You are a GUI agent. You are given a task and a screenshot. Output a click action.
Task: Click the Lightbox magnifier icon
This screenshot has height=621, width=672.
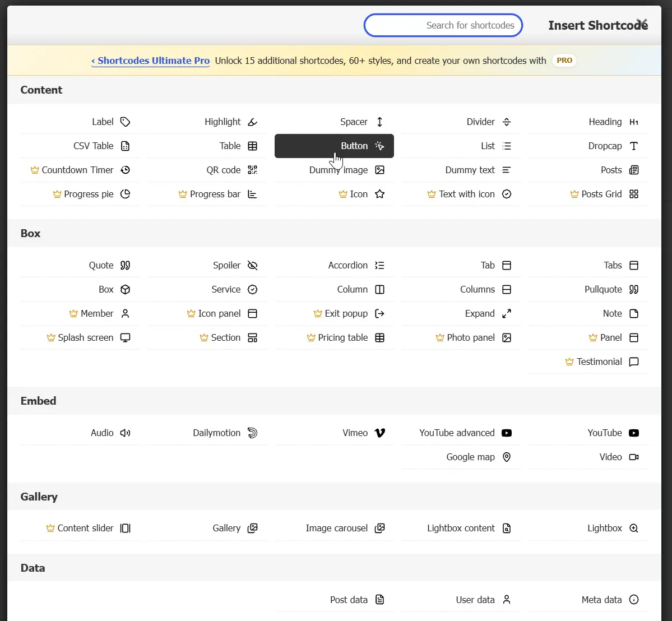tap(634, 529)
